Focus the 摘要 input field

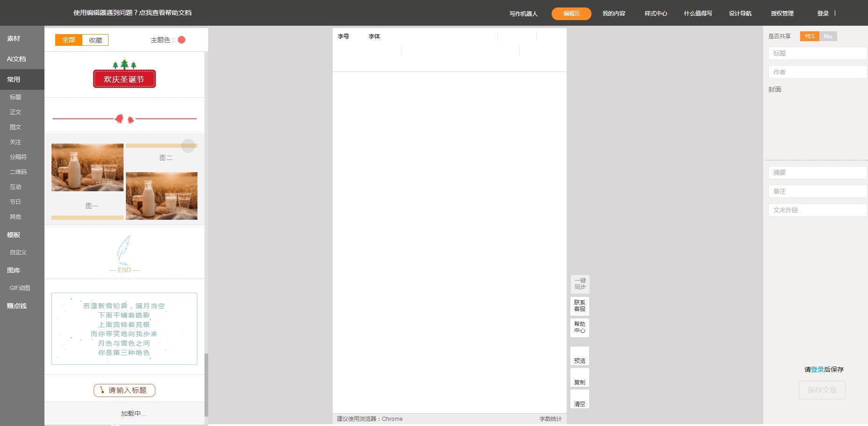point(818,173)
